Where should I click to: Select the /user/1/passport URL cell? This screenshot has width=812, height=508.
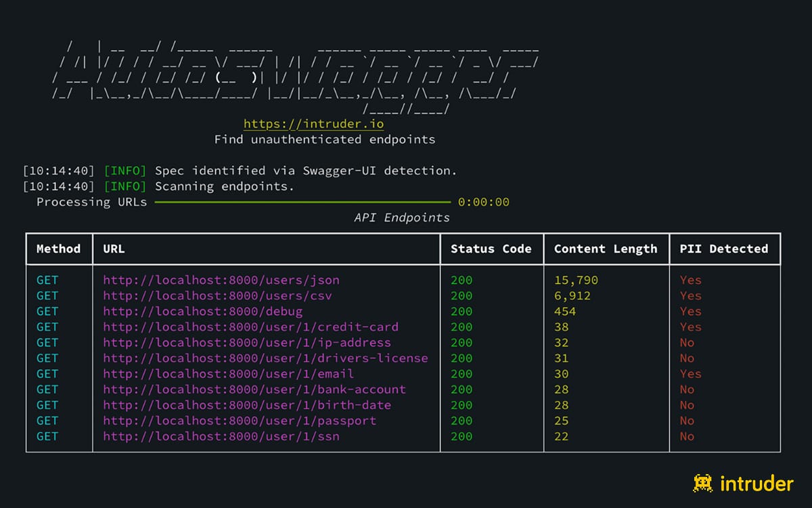pos(240,420)
